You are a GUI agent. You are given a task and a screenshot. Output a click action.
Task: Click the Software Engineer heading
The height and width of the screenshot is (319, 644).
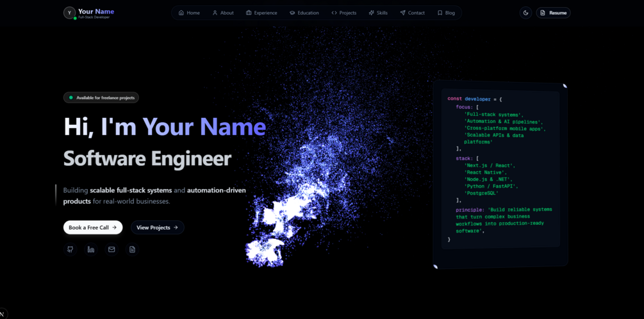point(147,158)
